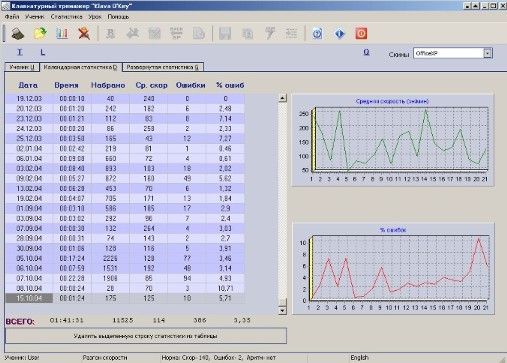The width and height of the screenshot is (507, 363).
Task: Click the Дата column header
Action: (x=28, y=85)
